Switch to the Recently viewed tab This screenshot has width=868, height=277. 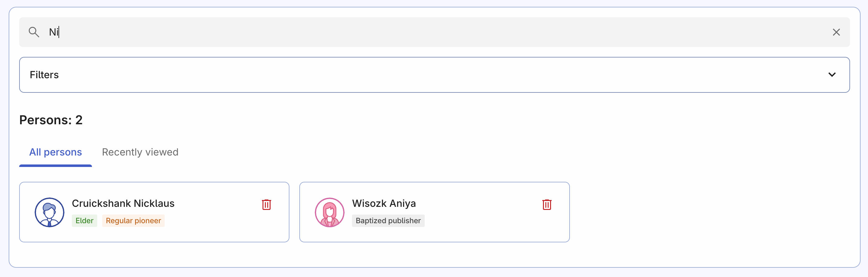click(140, 152)
